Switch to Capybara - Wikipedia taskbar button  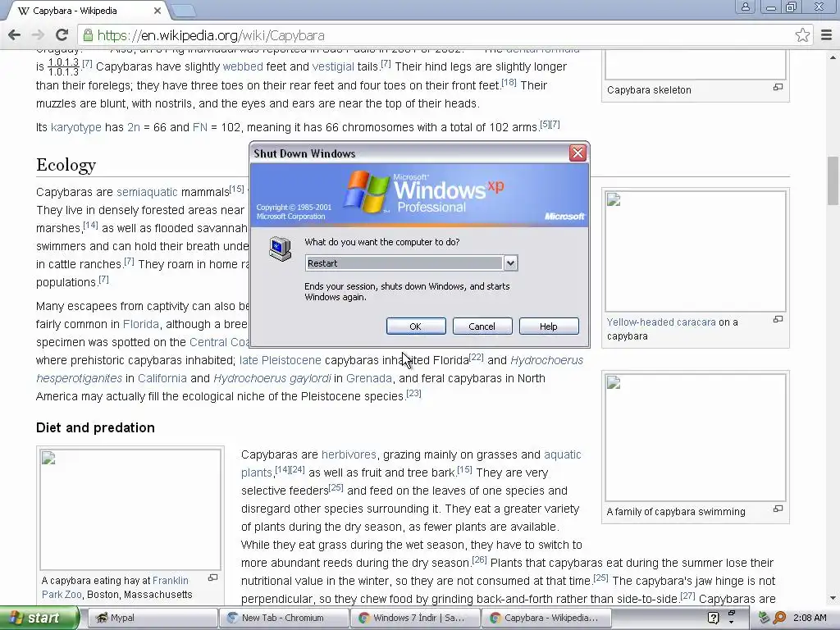547,618
